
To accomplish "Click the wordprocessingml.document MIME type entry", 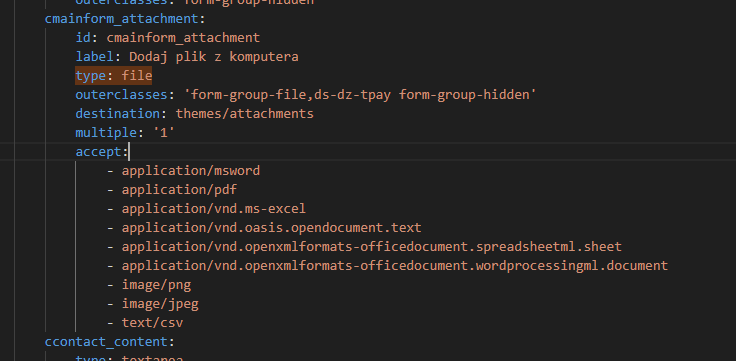I will (x=394, y=266).
